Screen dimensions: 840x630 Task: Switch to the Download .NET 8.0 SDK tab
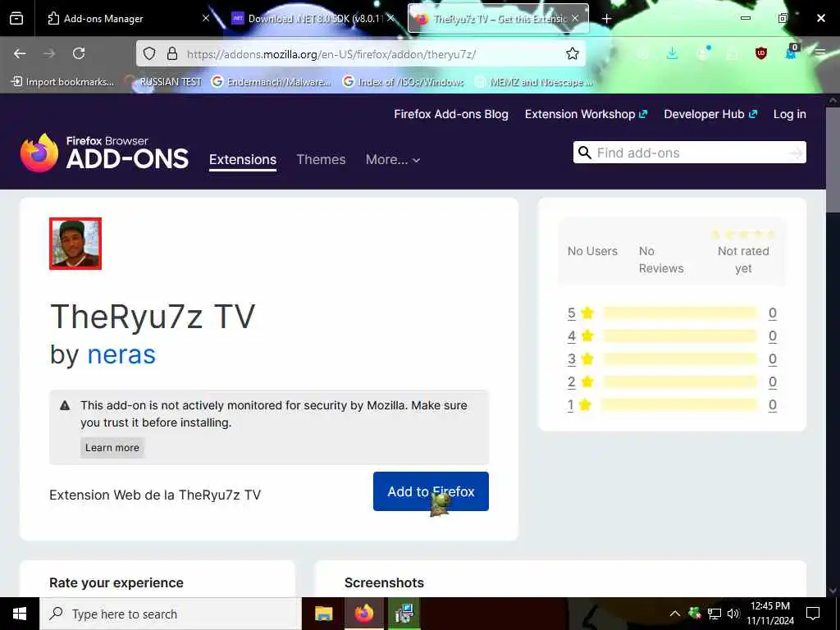click(314, 19)
